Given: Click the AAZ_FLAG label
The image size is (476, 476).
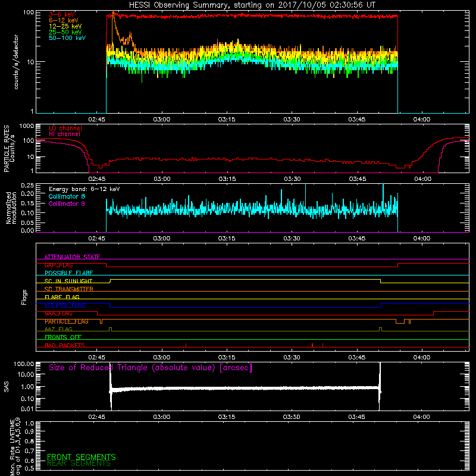Looking at the screenshot, I should tap(58, 329).
